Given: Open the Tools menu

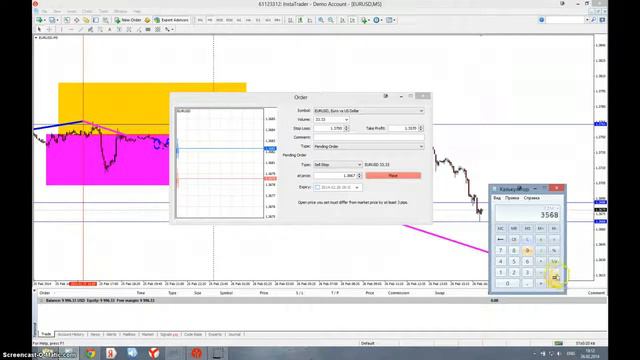Looking at the screenshot, I should click(104, 11).
